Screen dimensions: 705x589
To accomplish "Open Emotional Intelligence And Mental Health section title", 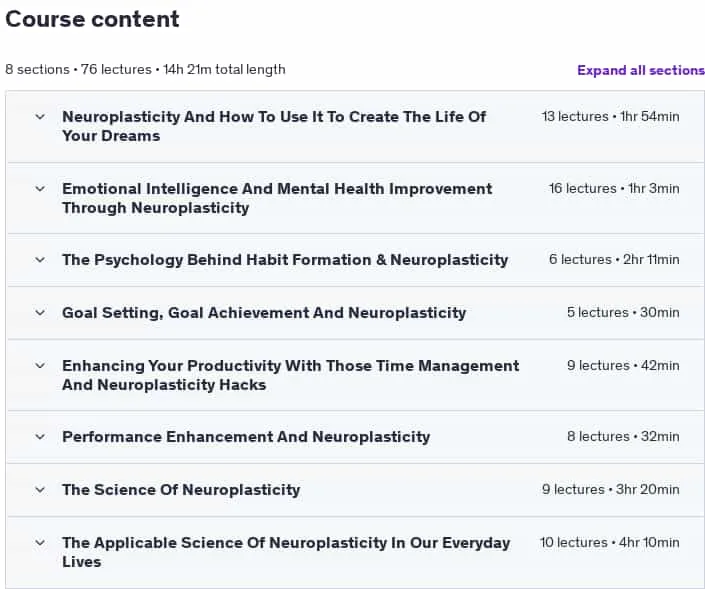I will (x=277, y=198).
